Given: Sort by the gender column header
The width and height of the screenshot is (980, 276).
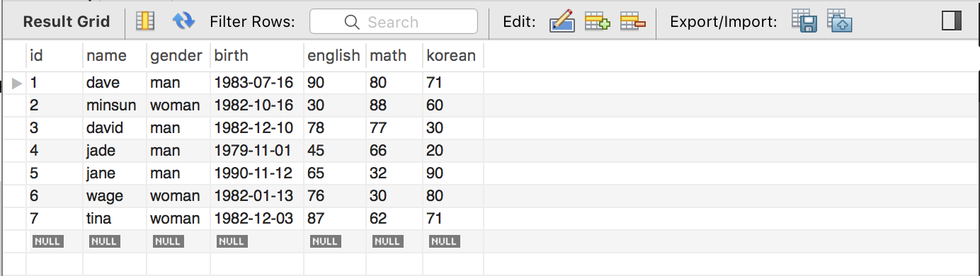Looking at the screenshot, I should point(178,55).
